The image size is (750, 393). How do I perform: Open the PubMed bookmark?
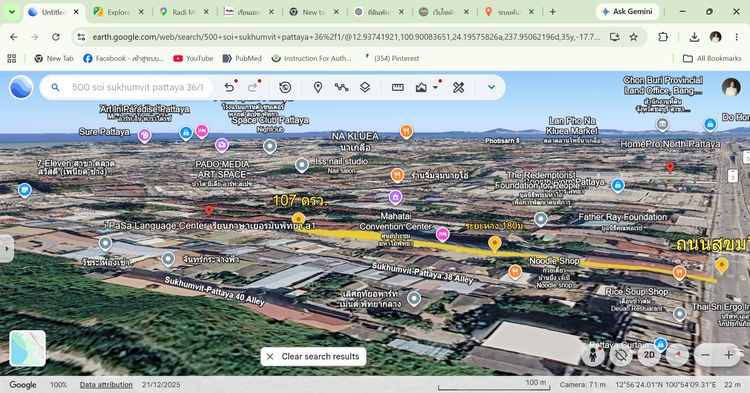click(x=242, y=58)
